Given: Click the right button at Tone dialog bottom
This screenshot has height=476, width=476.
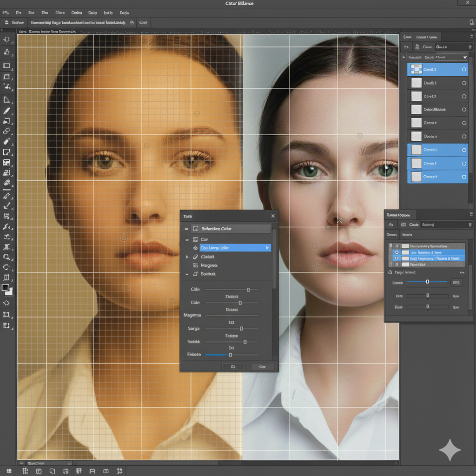Looking at the screenshot, I should click(x=262, y=367).
